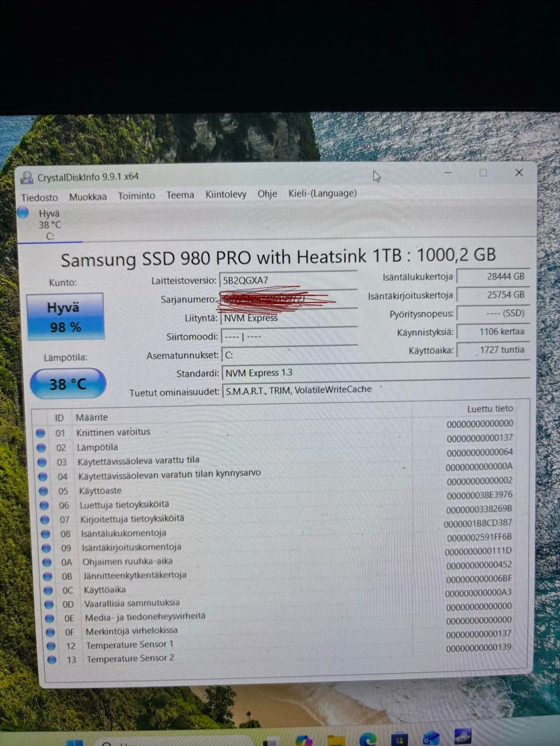Click raw value 000000038E3976

coord(480,495)
